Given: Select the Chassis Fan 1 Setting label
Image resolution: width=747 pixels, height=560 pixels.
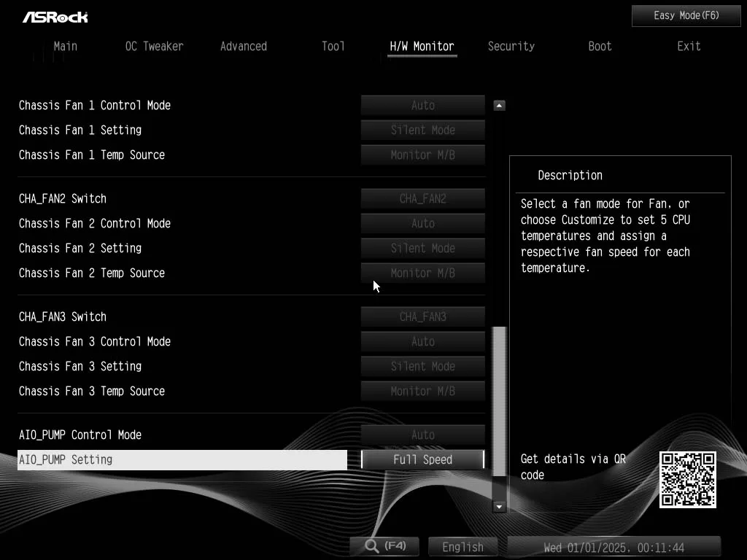Looking at the screenshot, I should click(80, 130).
